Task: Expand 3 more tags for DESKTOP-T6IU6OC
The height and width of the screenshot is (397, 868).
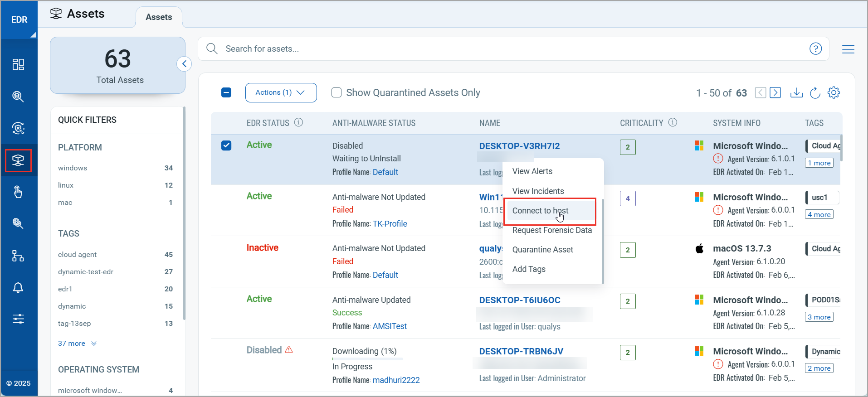Action: (x=819, y=317)
